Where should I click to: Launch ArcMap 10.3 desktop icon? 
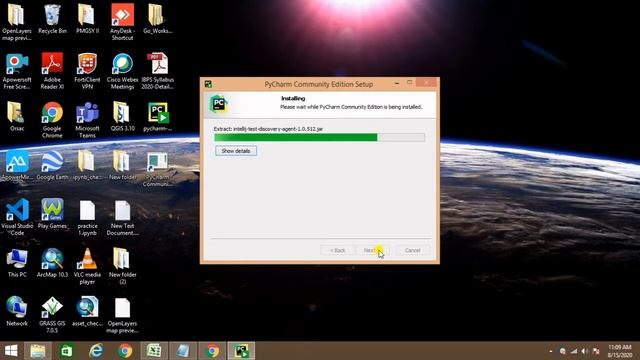click(52, 263)
